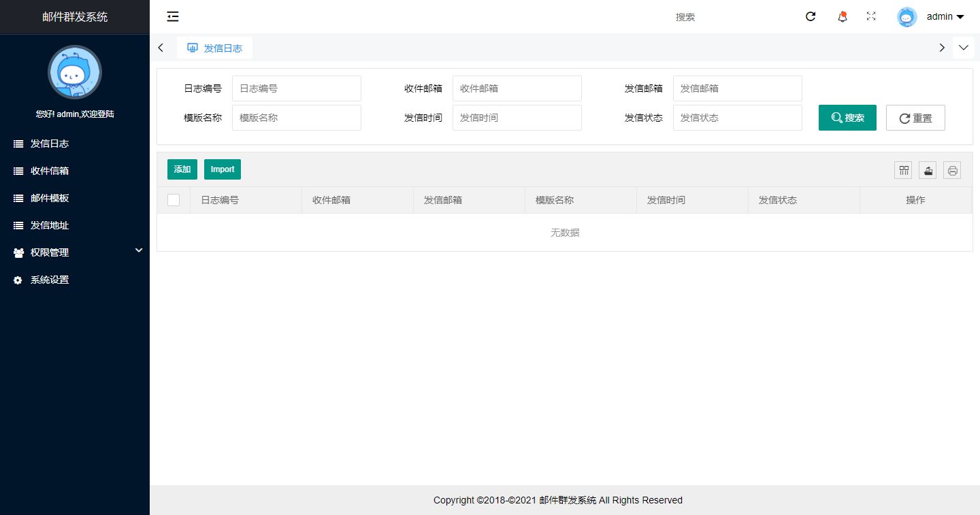980x515 pixels.
Task: Print the table using the printer icon
Action: [952, 169]
